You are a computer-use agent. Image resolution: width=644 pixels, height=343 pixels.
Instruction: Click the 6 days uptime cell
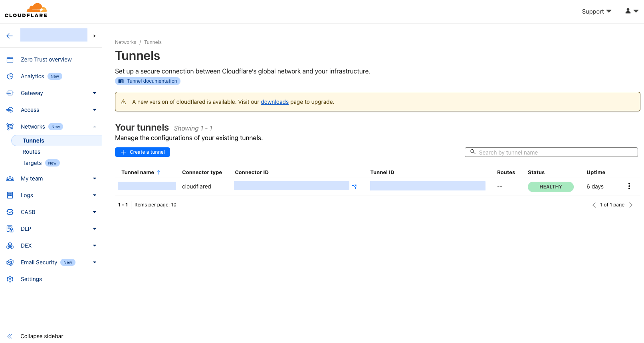pyautogui.click(x=595, y=186)
